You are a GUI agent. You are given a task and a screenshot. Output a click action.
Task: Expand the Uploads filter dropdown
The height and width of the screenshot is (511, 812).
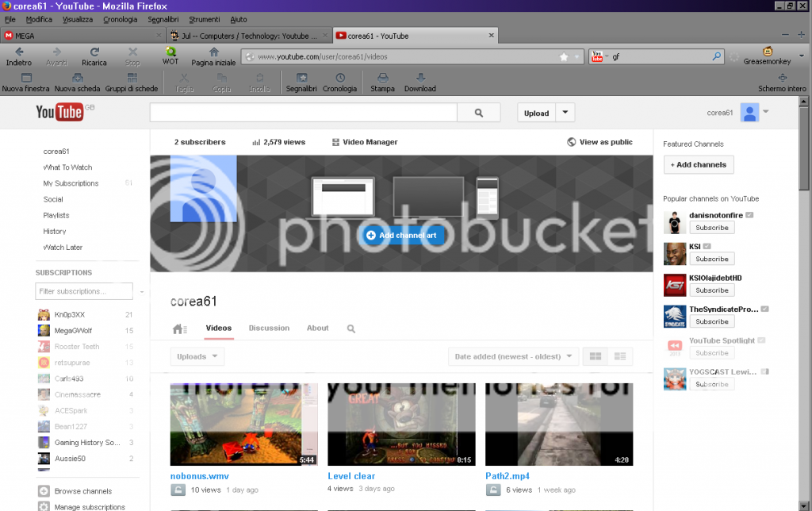click(197, 356)
